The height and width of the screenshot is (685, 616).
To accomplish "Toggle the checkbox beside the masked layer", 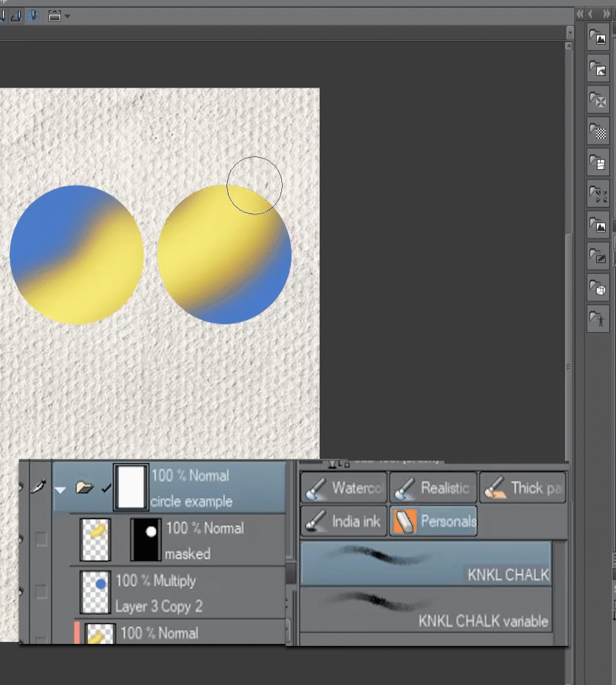I will 41,540.
